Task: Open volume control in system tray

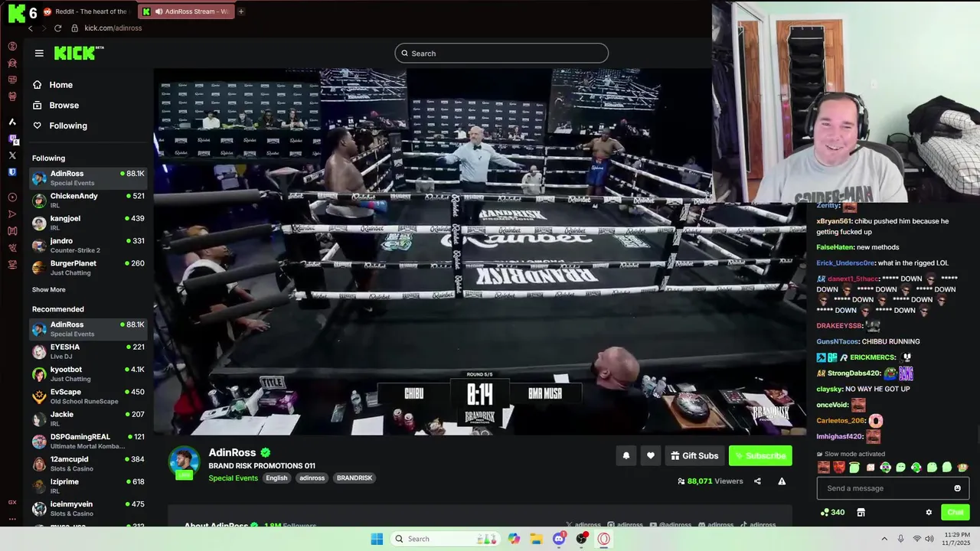Action: point(929,539)
